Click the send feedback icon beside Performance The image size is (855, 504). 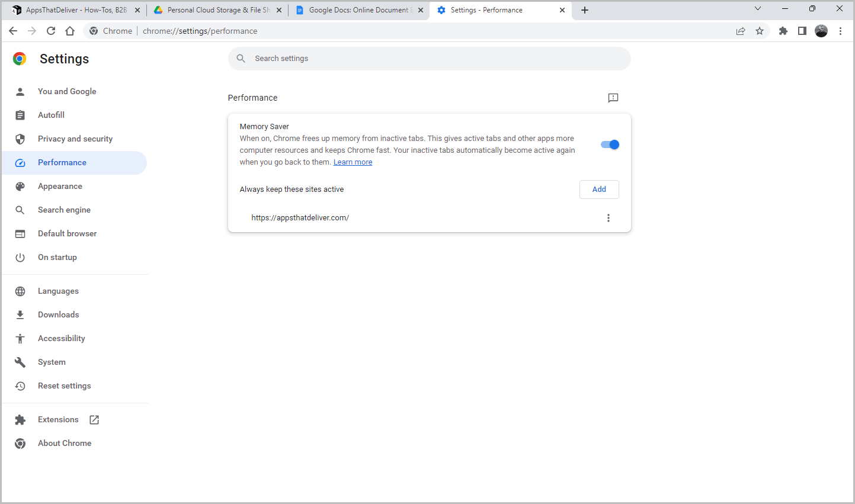point(613,98)
